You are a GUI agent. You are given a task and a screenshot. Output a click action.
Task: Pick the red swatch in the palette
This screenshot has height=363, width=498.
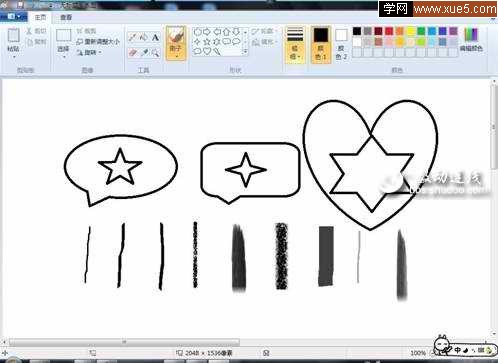[x=389, y=31]
